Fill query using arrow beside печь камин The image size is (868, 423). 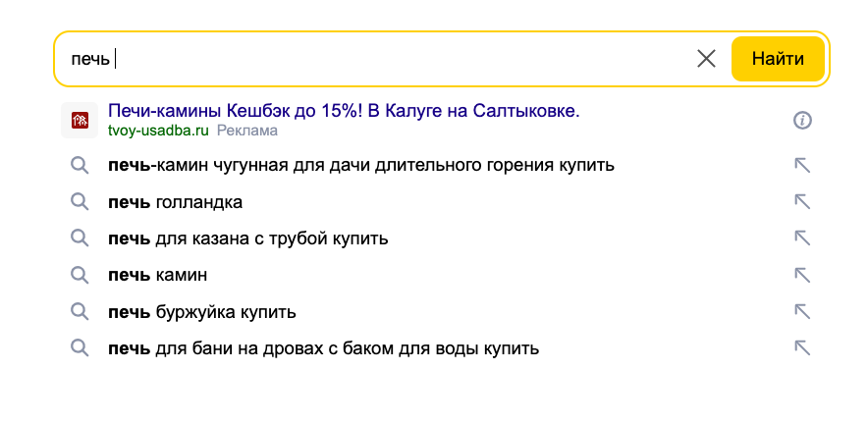tap(802, 275)
